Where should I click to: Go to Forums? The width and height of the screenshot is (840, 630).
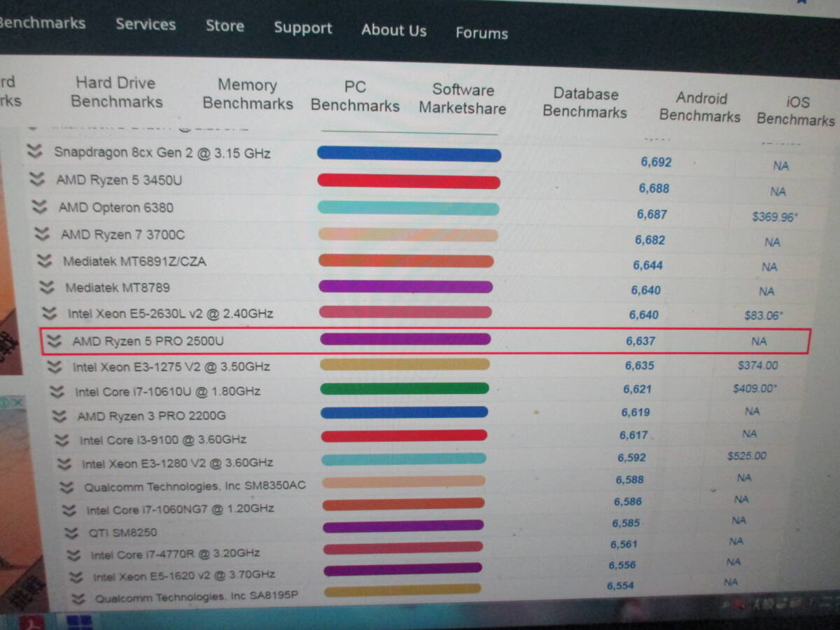click(482, 33)
